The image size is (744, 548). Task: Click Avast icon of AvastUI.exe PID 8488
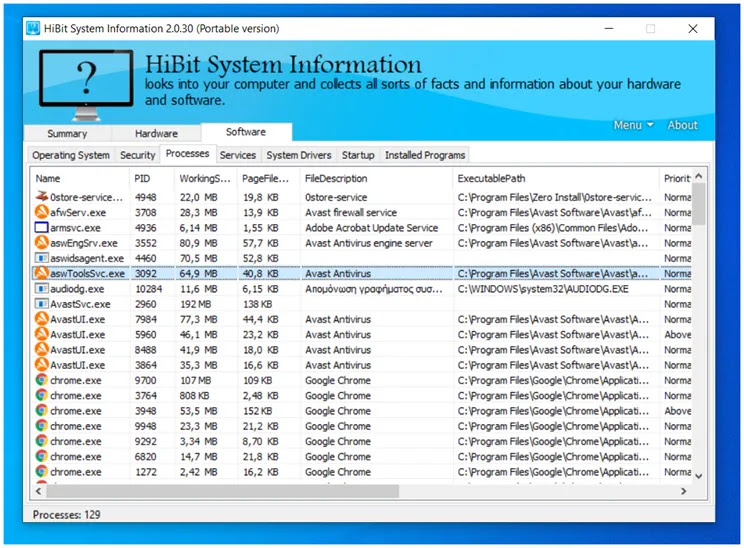[42, 350]
